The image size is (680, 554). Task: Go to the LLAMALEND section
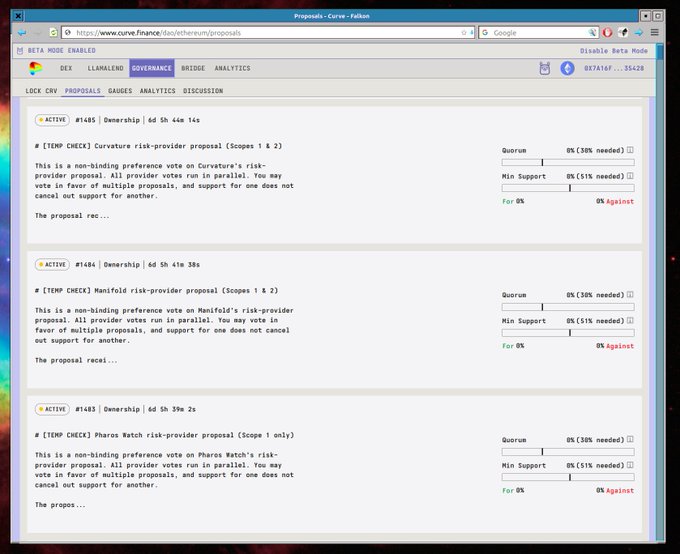coord(105,68)
